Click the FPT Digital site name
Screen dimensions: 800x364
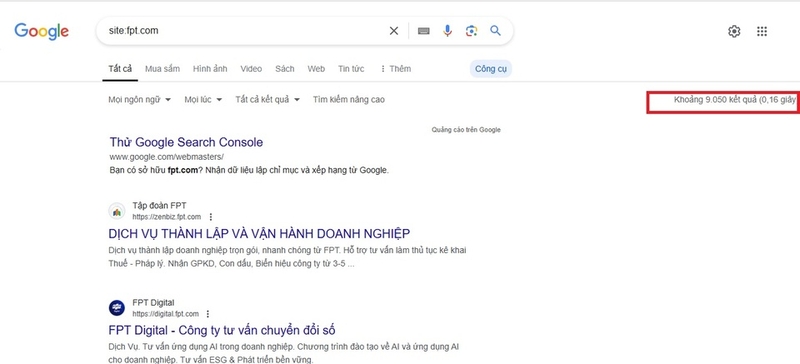pos(153,303)
